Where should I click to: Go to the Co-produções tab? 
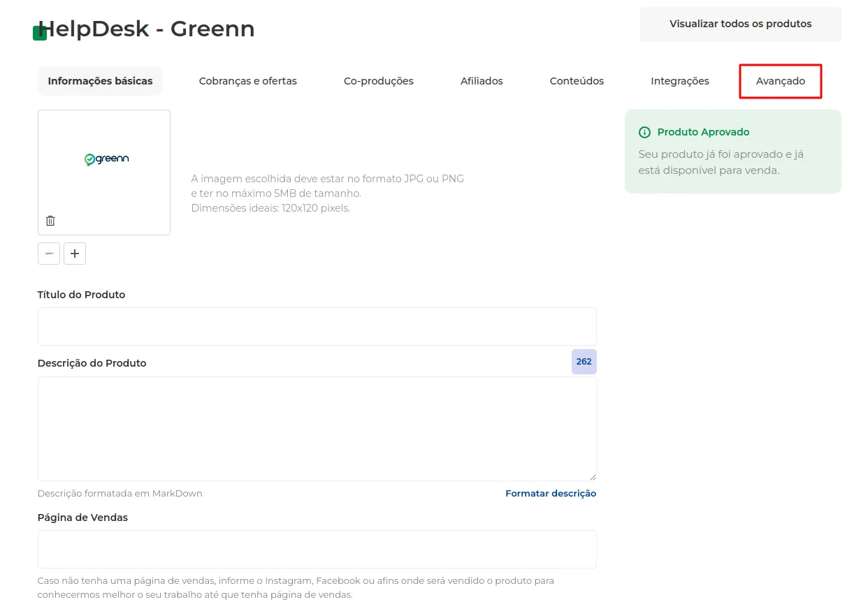pos(379,81)
